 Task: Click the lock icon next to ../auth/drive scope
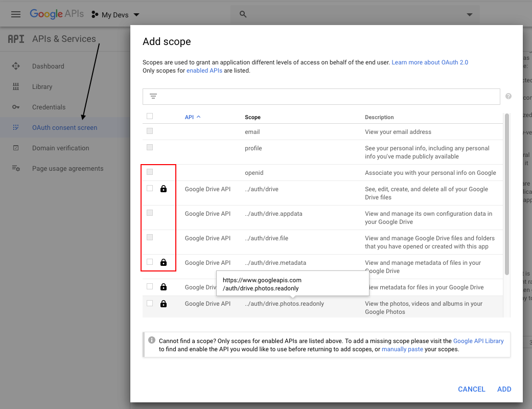point(163,188)
